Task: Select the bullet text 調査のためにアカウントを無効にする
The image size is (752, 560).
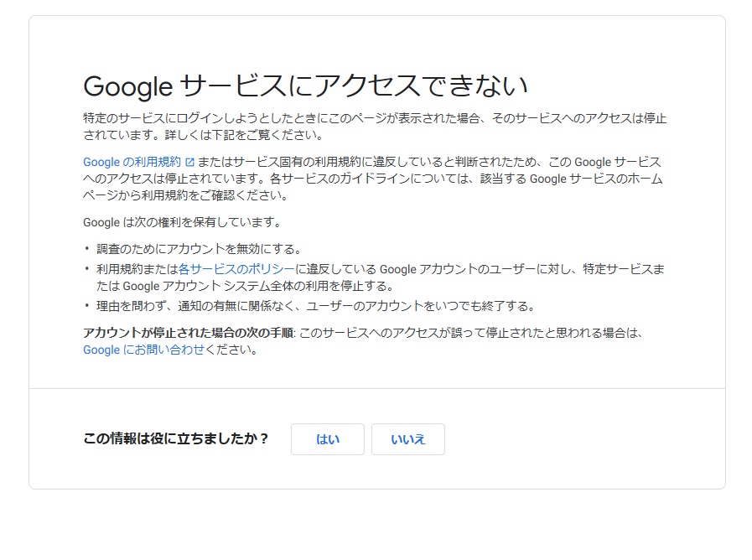Action: pyautogui.click(x=200, y=249)
